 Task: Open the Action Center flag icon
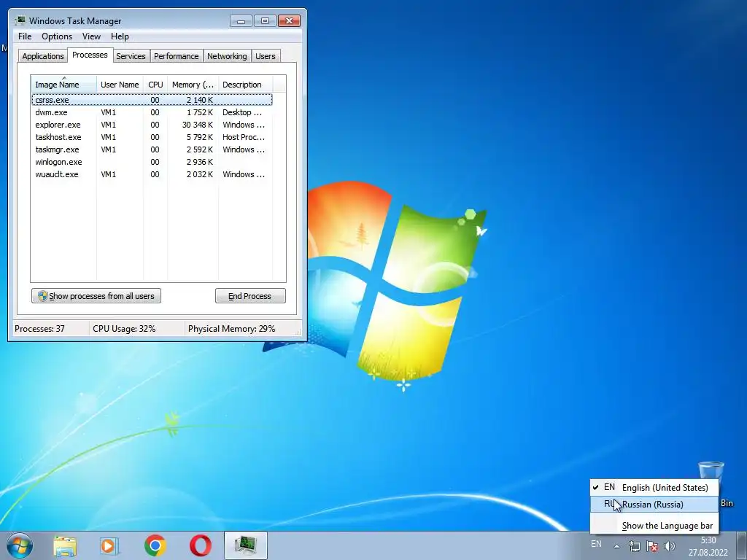click(x=651, y=546)
